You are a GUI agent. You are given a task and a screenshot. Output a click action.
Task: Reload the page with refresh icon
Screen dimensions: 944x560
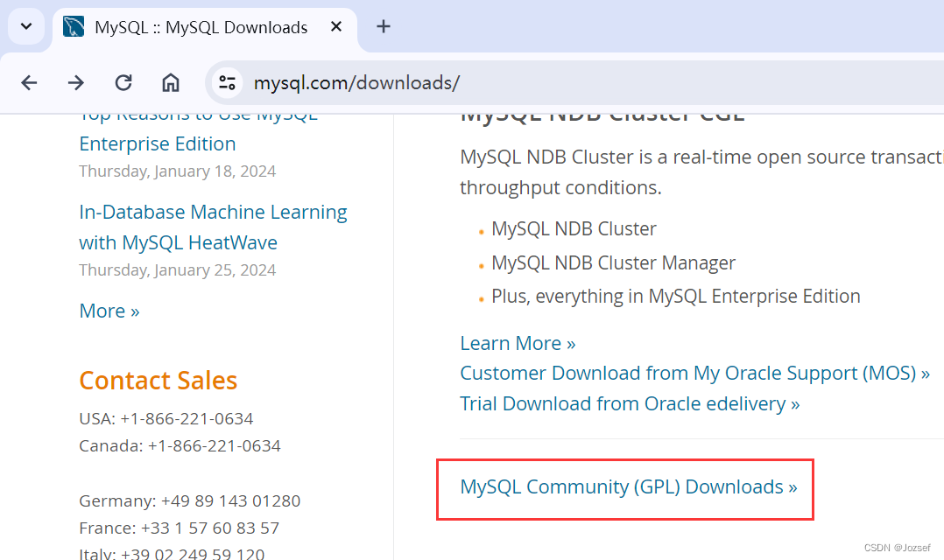tap(123, 82)
